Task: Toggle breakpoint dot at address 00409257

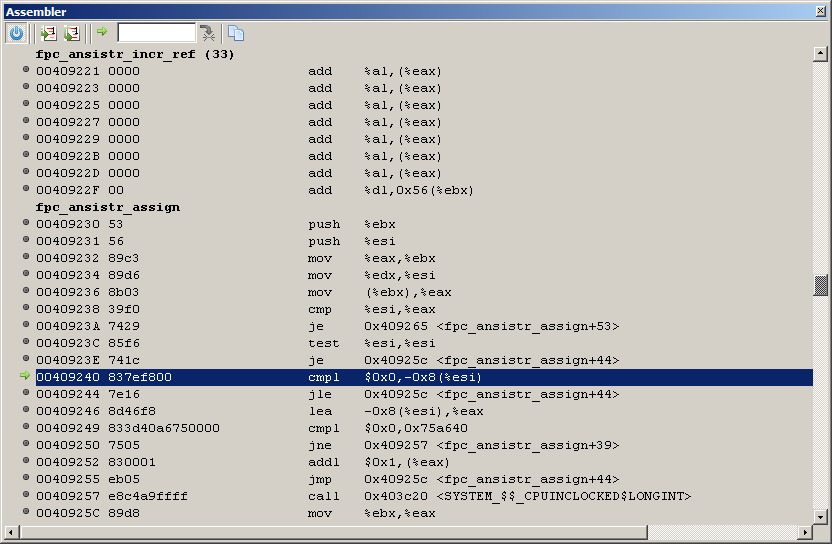Action: [x=26, y=496]
